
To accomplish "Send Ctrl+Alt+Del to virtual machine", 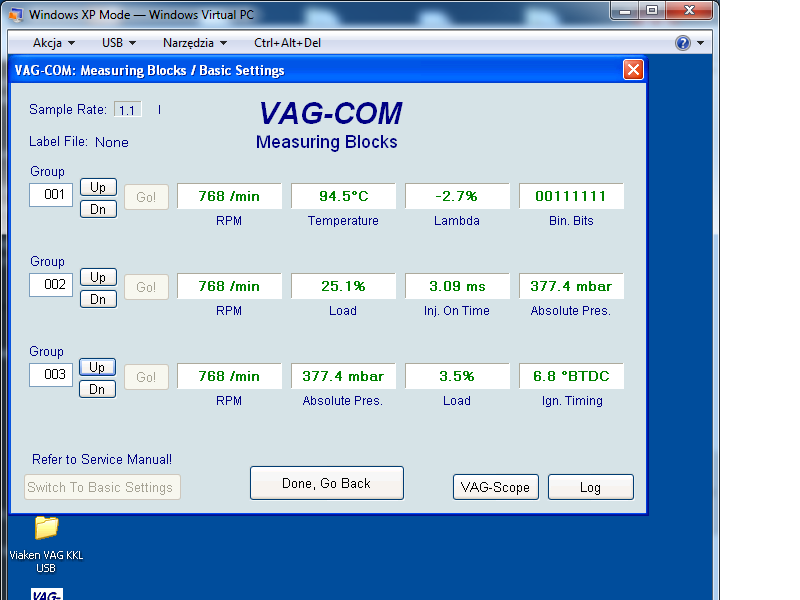I will (x=287, y=43).
